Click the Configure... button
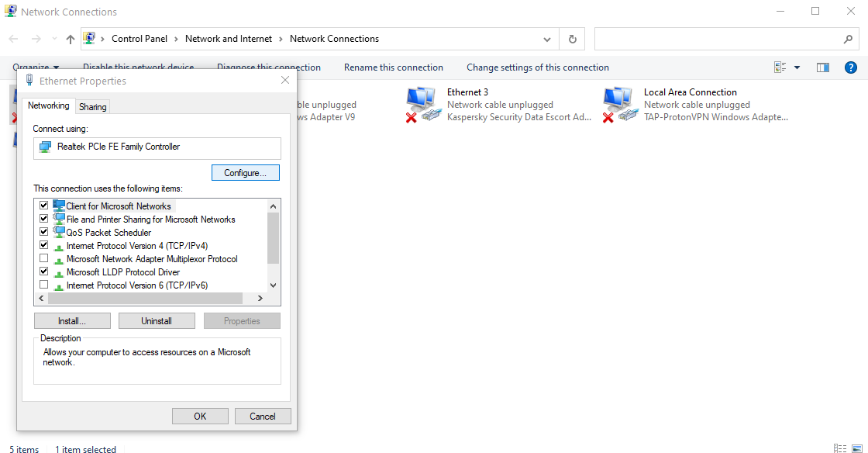The height and width of the screenshot is (453, 868). [x=245, y=173]
